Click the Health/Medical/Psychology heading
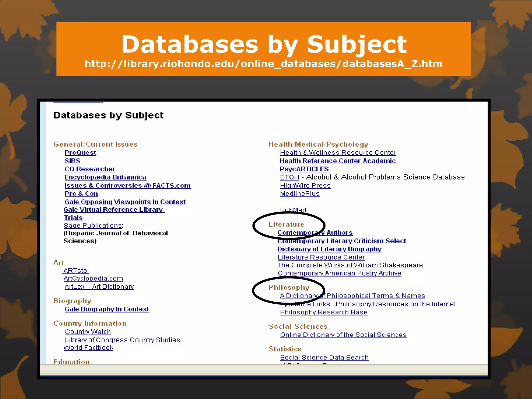Screen dimensions: 532x399 click(x=318, y=144)
